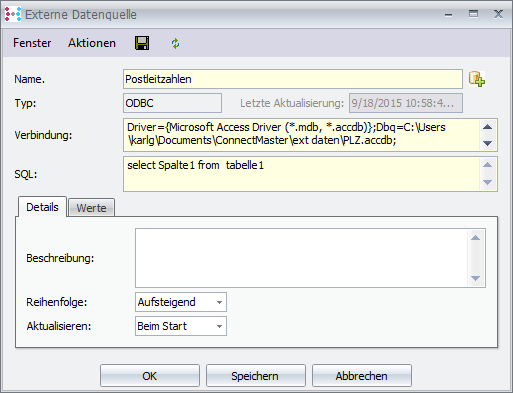Confirm with the OK button

coord(150,376)
